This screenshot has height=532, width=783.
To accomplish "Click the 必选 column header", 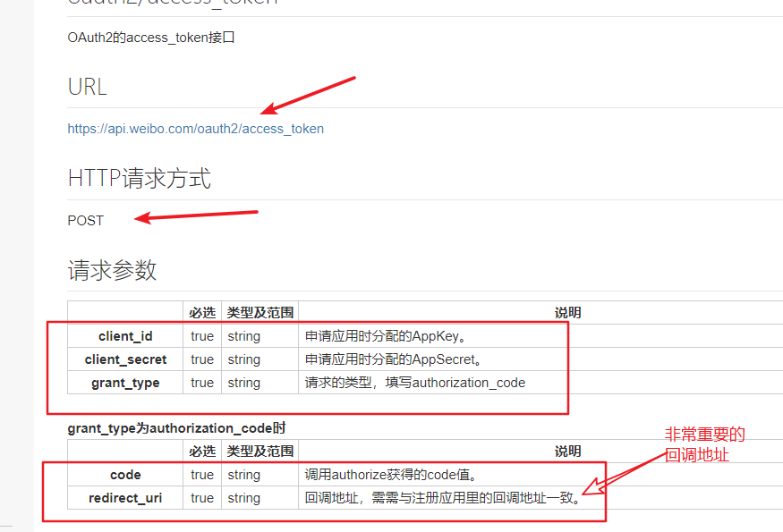I will (x=201, y=312).
